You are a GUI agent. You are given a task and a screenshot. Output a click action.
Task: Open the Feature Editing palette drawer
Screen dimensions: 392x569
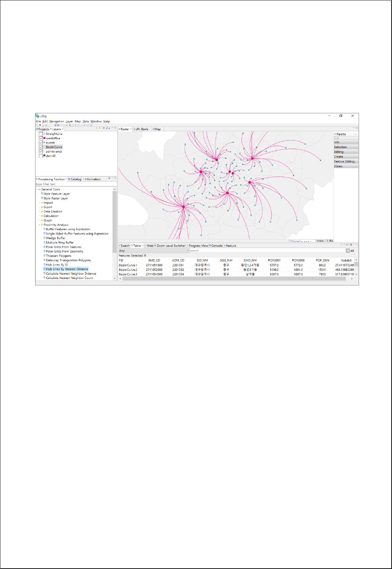coord(346,161)
